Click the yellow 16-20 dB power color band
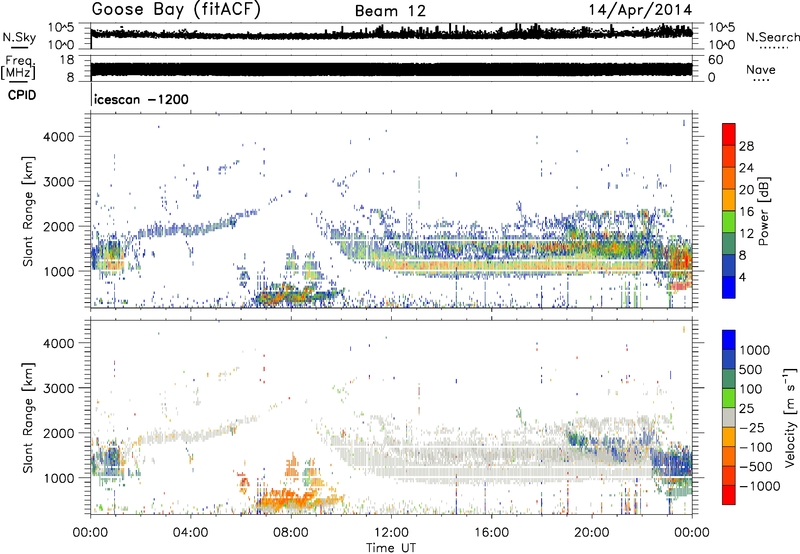Screen dimensions: 800x554 pos(729,199)
